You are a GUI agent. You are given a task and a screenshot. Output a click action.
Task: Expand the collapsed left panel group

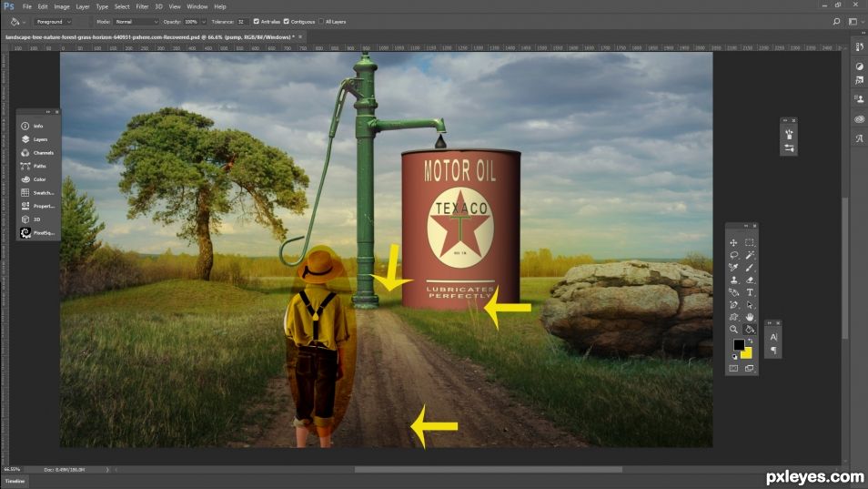(47, 112)
